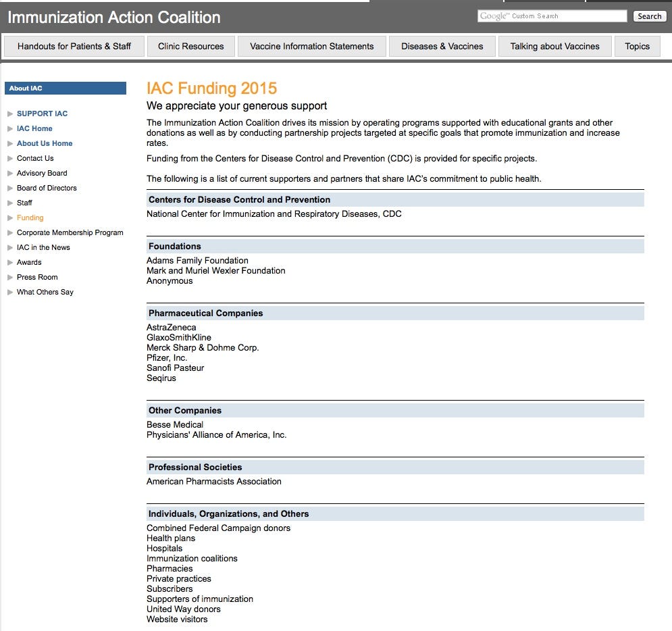Click the GlaxoSmithKline entry
The height and width of the screenshot is (631, 672).
pos(179,338)
